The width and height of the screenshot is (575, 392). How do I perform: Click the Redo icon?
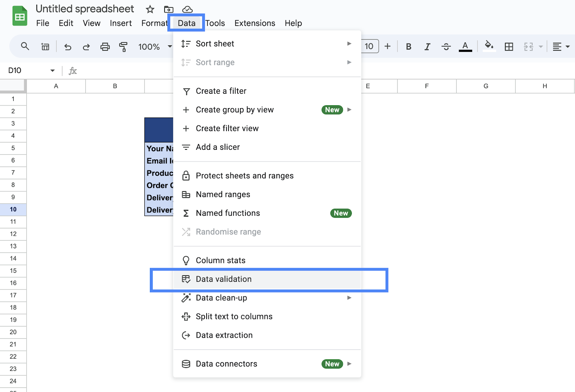86,46
